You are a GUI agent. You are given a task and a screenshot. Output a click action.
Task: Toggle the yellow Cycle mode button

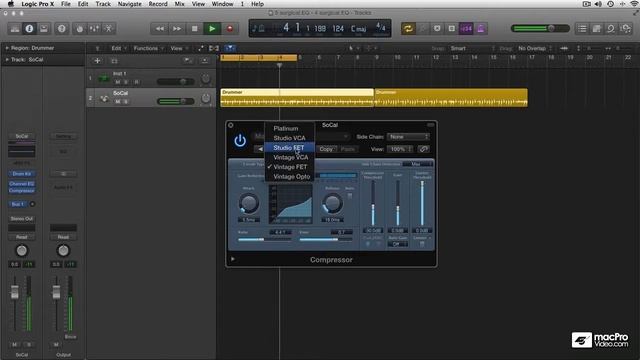tap(408, 29)
